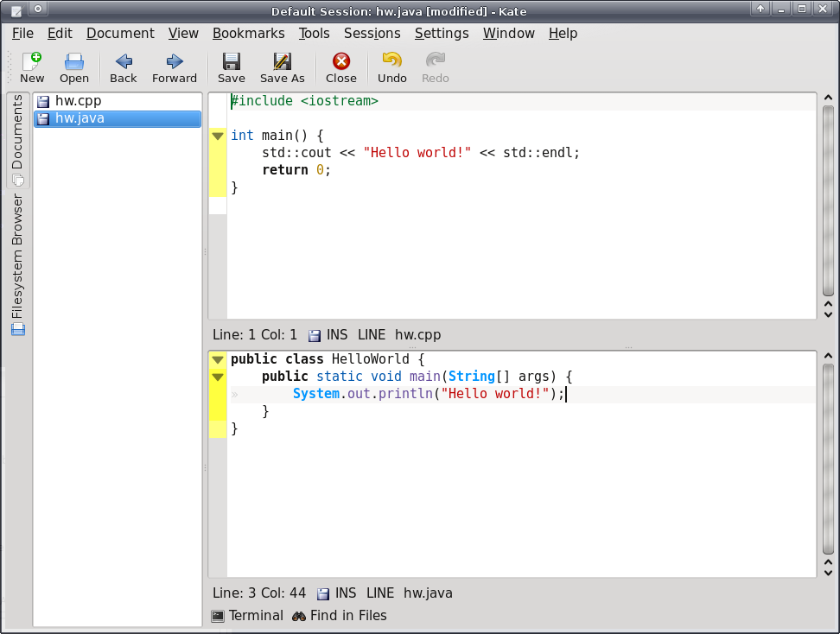Click the System.out.println line in hw.java
Image resolution: width=840 pixels, height=634 pixels.
(x=429, y=394)
